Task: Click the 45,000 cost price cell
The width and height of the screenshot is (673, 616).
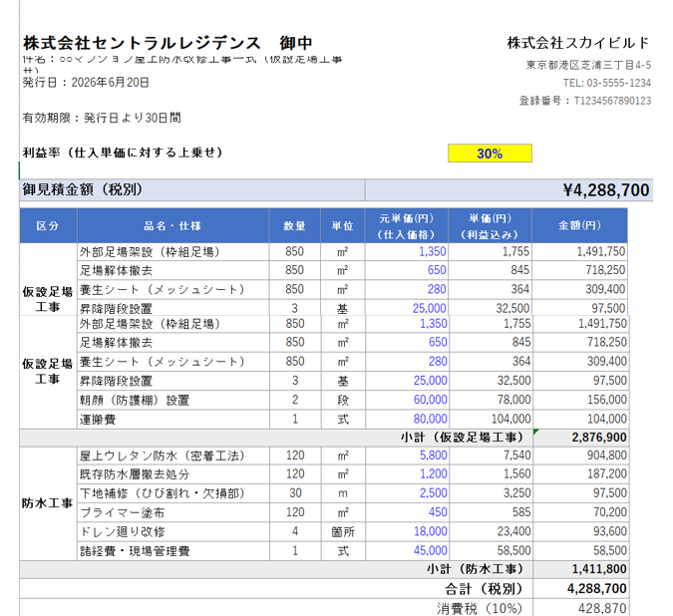Action: coord(407,551)
